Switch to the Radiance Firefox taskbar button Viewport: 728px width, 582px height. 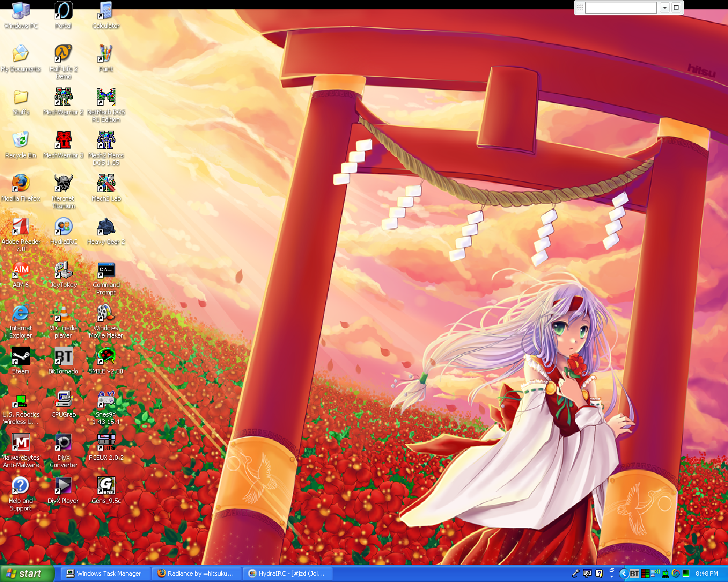click(x=197, y=573)
